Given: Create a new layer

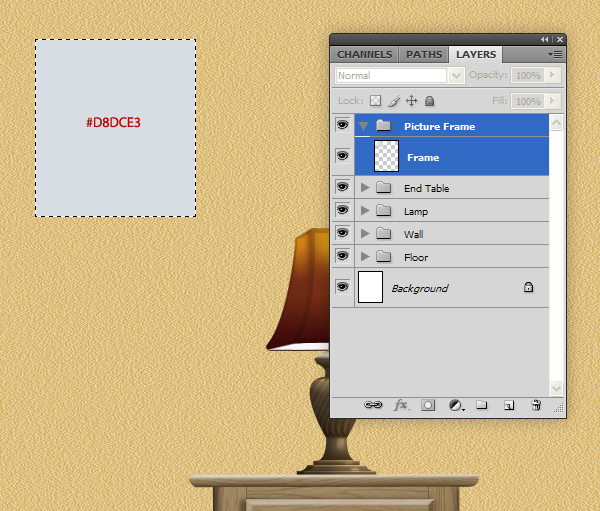Looking at the screenshot, I should 509,405.
